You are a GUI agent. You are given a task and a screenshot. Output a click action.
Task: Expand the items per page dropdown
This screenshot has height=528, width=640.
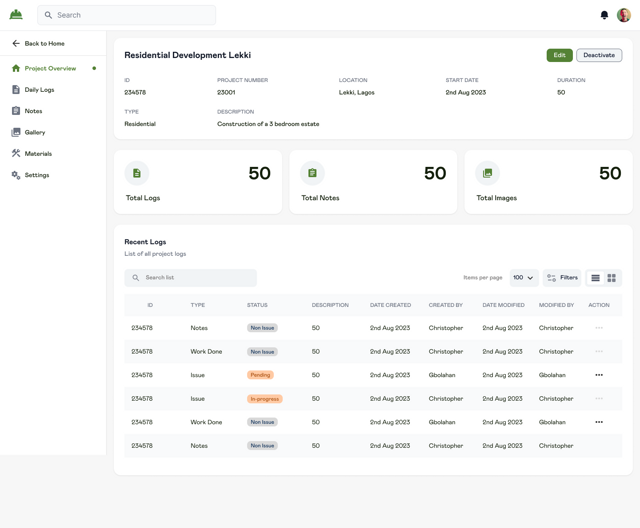[523, 278]
